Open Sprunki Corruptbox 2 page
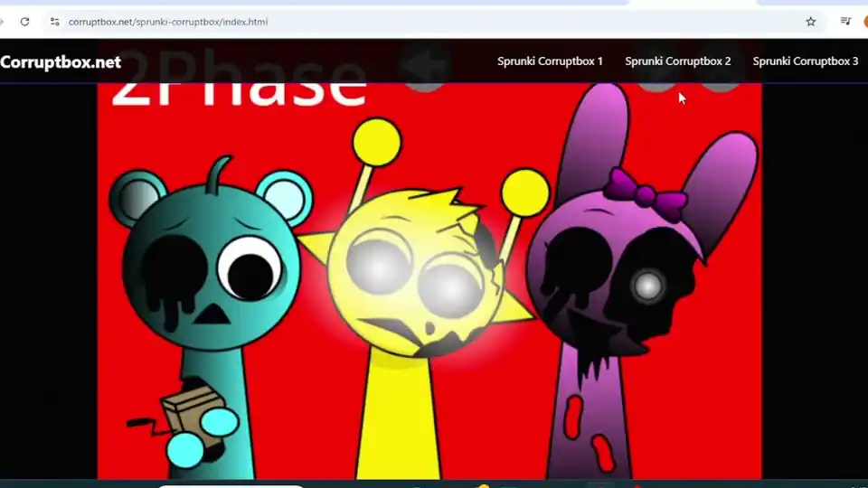The height and width of the screenshot is (488, 868). tap(677, 61)
